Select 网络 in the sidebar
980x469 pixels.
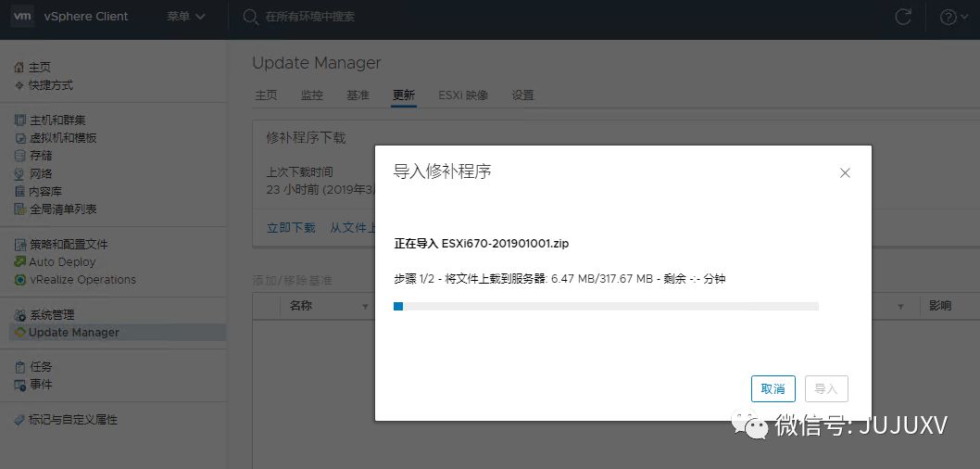(x=41, y=174)
